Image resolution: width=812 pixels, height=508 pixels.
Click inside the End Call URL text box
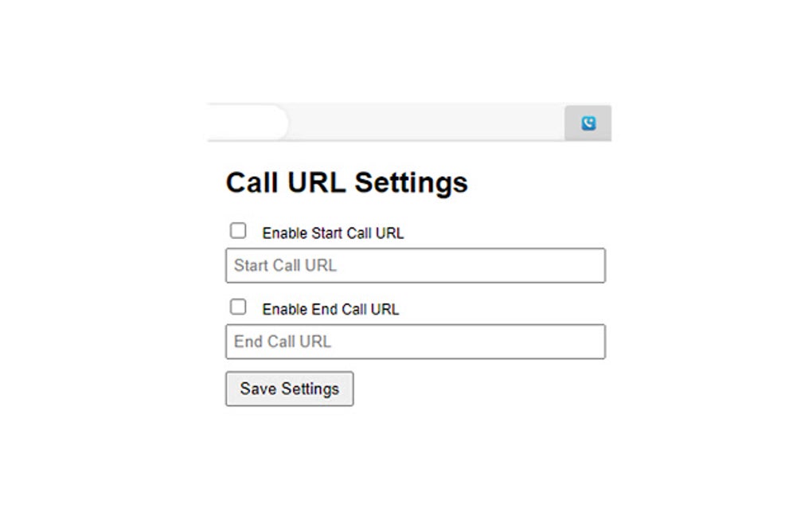click(x=414, y=341)
